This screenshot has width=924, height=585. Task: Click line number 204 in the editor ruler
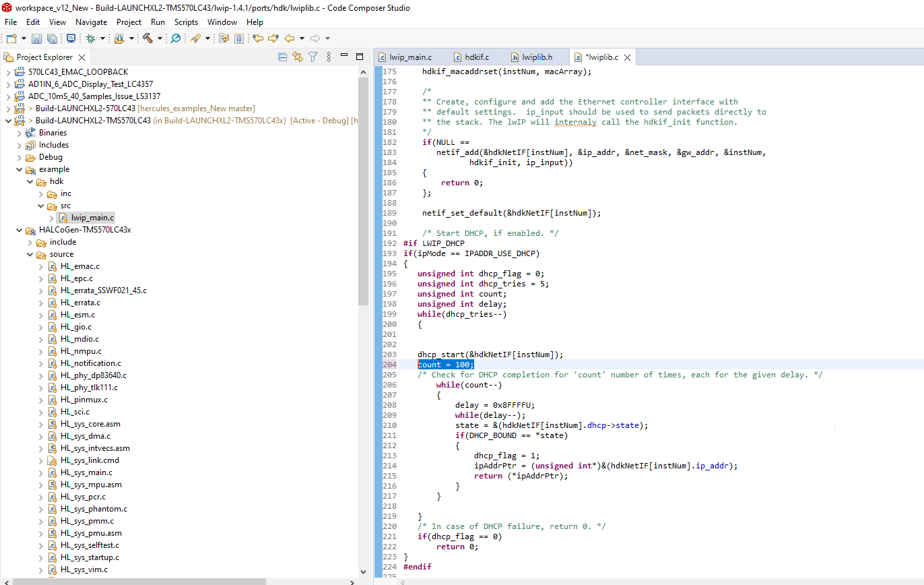coord(389,365)
